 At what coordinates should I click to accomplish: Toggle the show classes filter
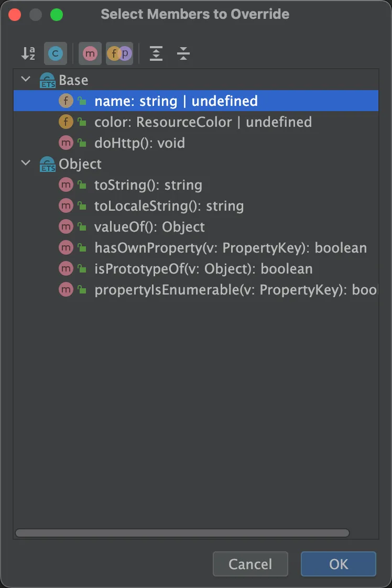[56, 53]
